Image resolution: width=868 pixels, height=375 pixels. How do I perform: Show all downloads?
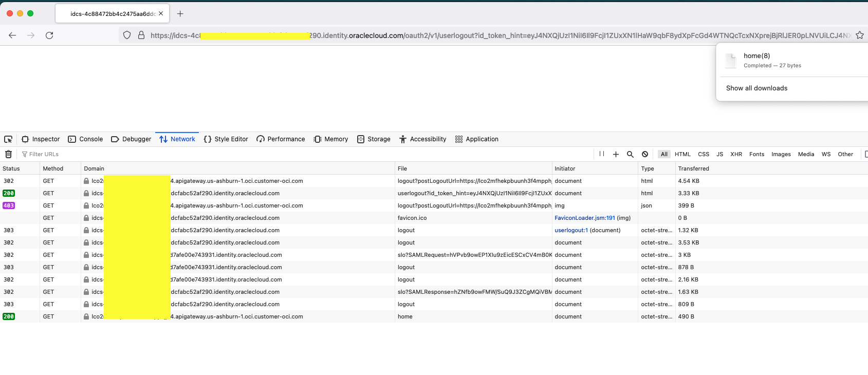(756, 88)
